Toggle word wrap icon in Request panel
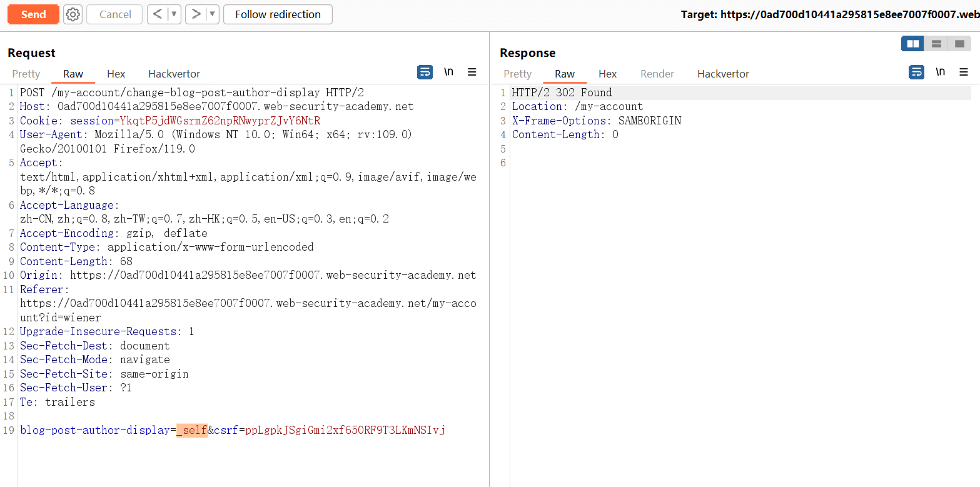This screenshot has height=487, width=980. (x=425, y=73)
